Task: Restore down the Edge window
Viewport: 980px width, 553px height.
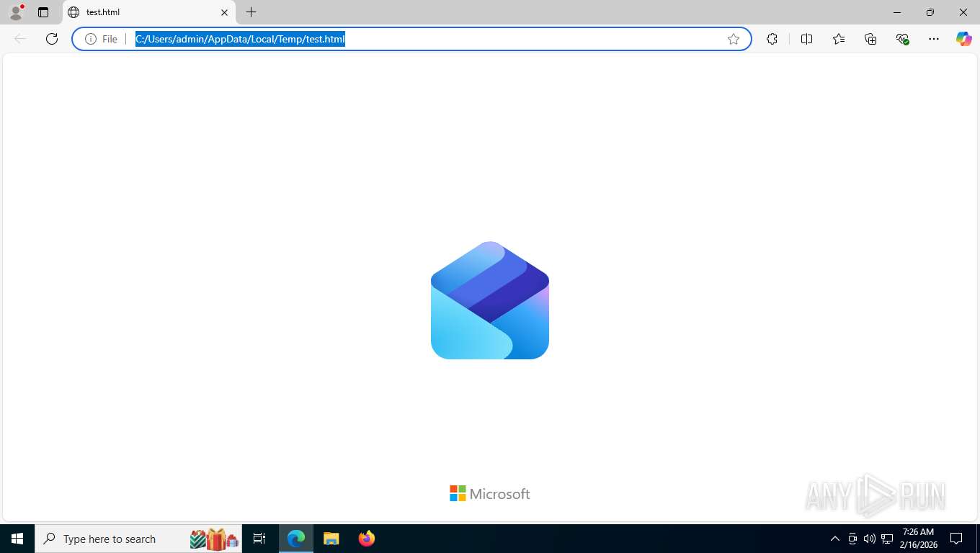Action: (930, 12)
